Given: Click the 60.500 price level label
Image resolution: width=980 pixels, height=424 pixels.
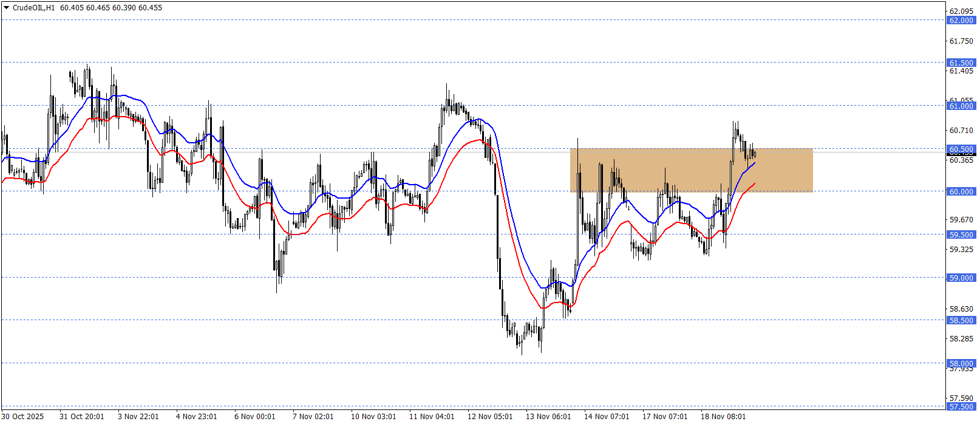Looking at the screenshot, I should pyautogui.click(x=961, y=149).
